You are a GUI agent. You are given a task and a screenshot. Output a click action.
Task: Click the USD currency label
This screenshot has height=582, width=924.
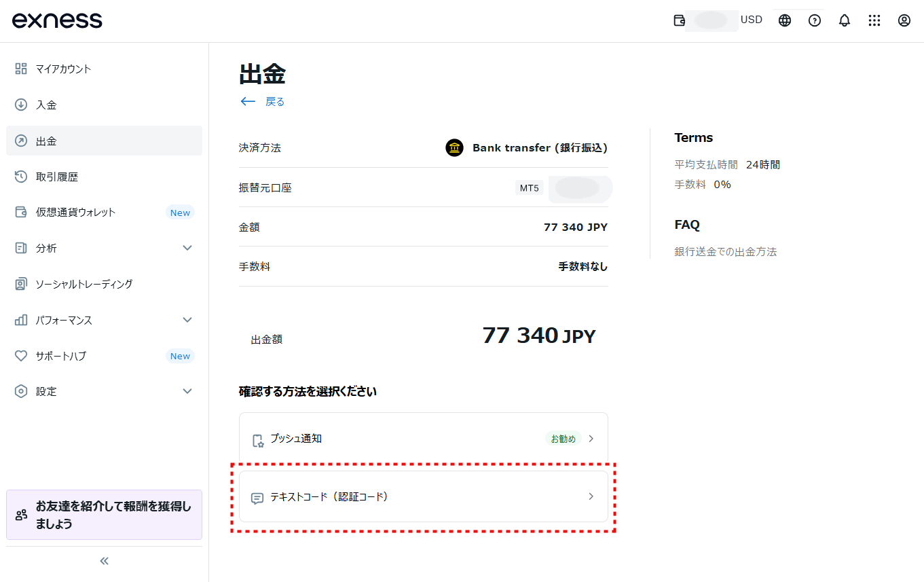click(752, 20)
